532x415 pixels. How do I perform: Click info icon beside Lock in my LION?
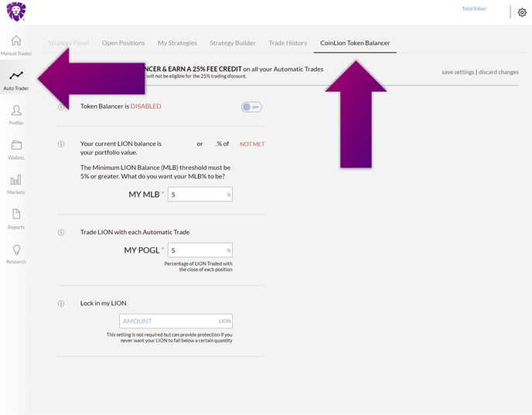click(61, 304)
